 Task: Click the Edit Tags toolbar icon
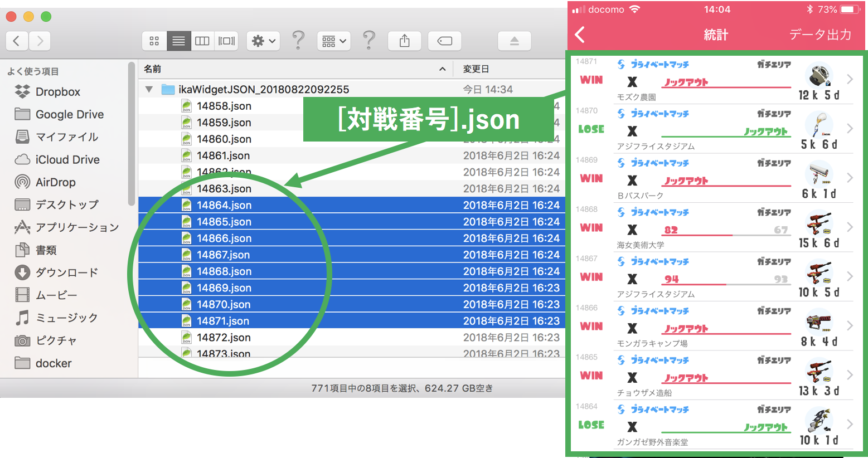pyautogui.click(x=444, y=41)
